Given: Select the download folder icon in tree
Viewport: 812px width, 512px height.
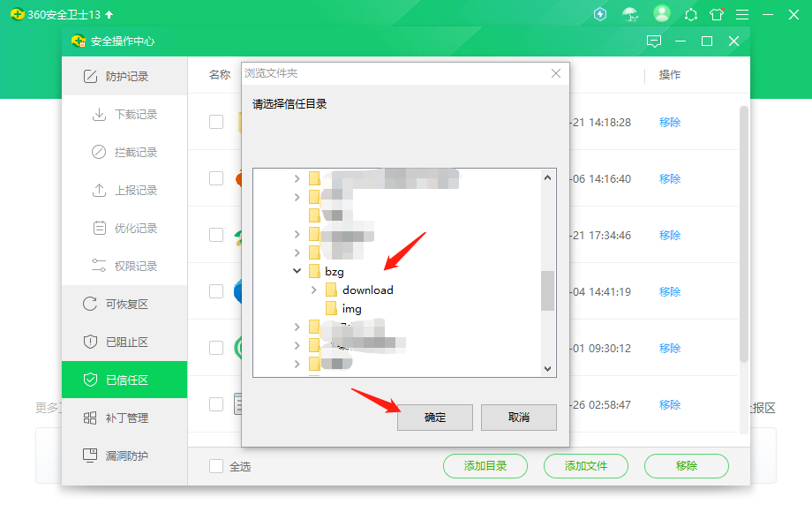Looking at the screenshot, I should [332, 290].
